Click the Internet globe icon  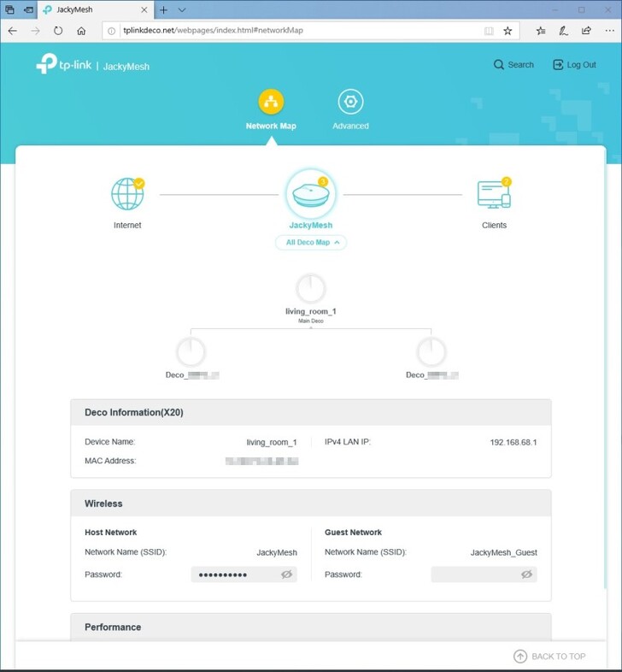pos(127,194)
